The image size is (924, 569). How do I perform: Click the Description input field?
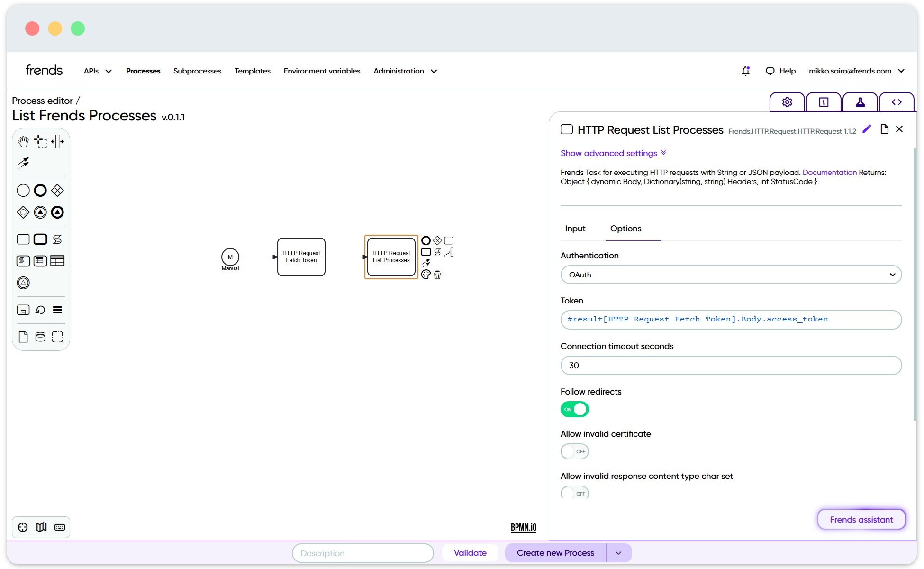point(362,553)
